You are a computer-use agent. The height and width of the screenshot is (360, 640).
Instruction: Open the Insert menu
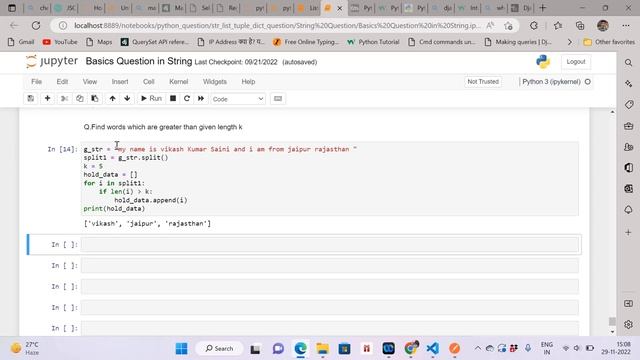click(x=120, y=82)
